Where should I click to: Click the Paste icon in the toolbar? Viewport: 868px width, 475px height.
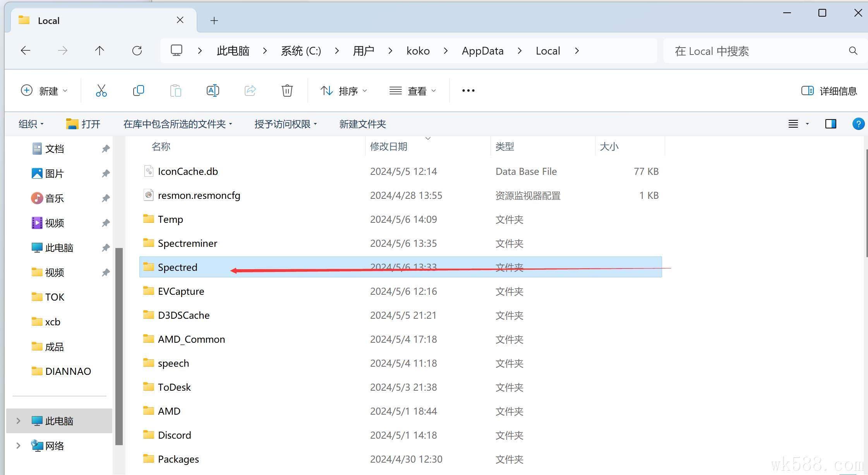(176, 91)
